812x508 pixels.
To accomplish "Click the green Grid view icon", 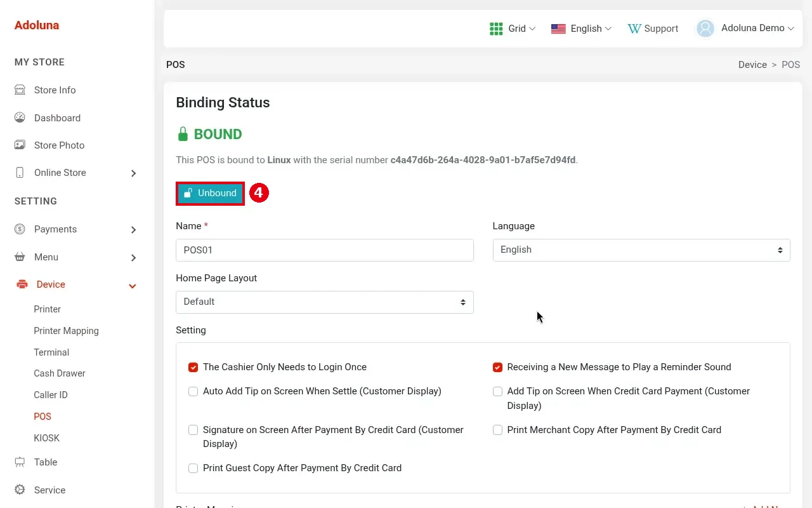I will point(496,29).
